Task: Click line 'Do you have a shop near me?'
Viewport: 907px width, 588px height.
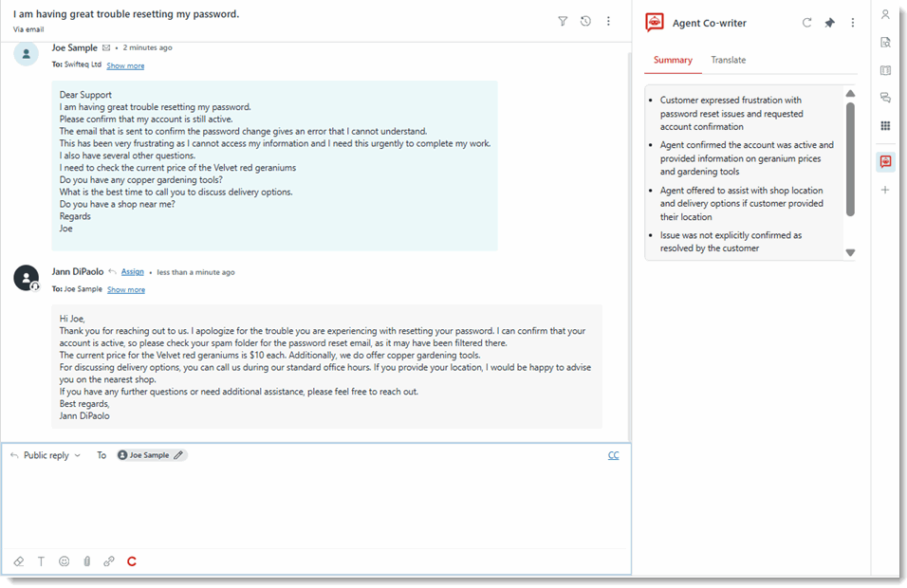Action: tap(117, 204)
